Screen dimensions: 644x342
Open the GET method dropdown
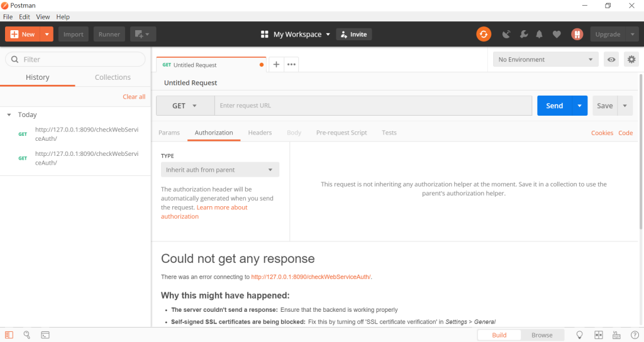click(x=186, y=106)
